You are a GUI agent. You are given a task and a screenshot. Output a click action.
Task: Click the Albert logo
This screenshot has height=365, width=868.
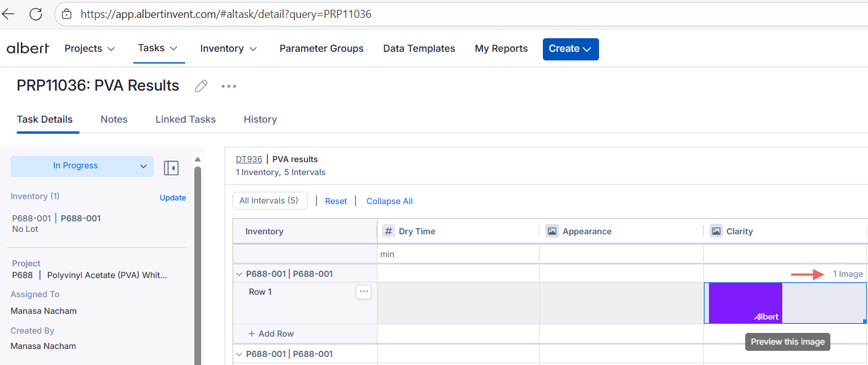(28, 49)
